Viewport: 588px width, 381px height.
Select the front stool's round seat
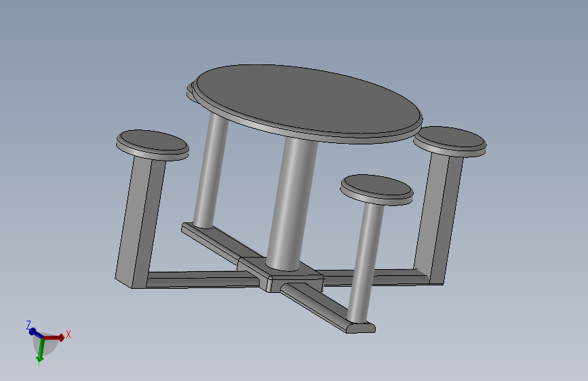[x=376, y=189]
